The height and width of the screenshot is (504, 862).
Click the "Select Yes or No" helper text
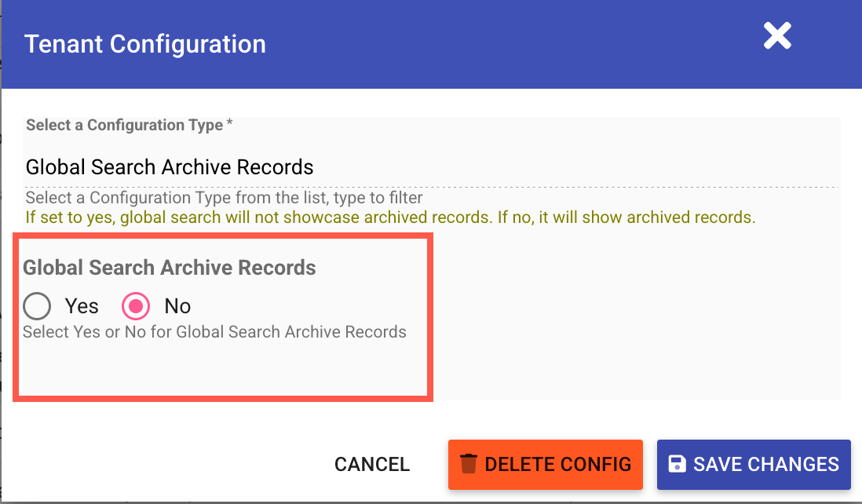[x=214, y=332]
